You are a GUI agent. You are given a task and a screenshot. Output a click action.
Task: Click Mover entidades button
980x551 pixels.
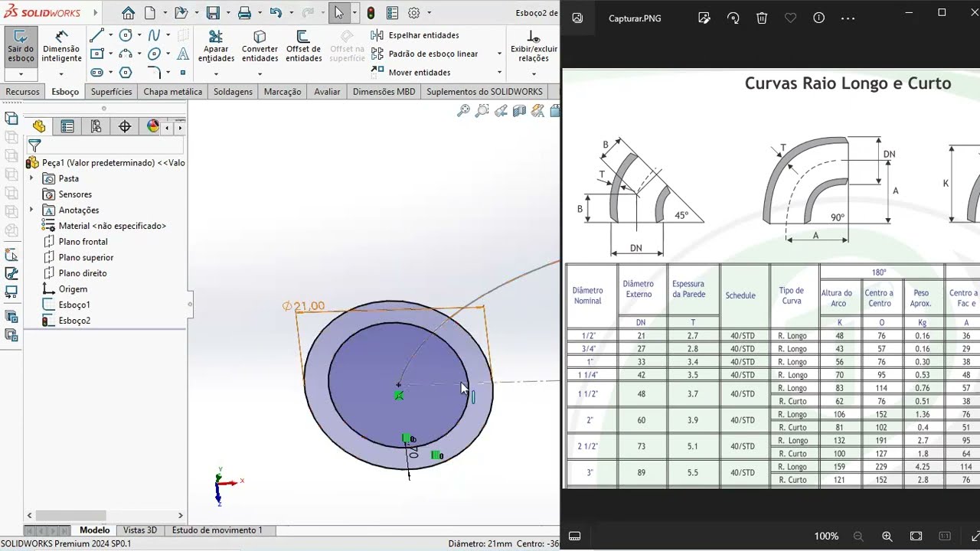click(x=411, y=73)
